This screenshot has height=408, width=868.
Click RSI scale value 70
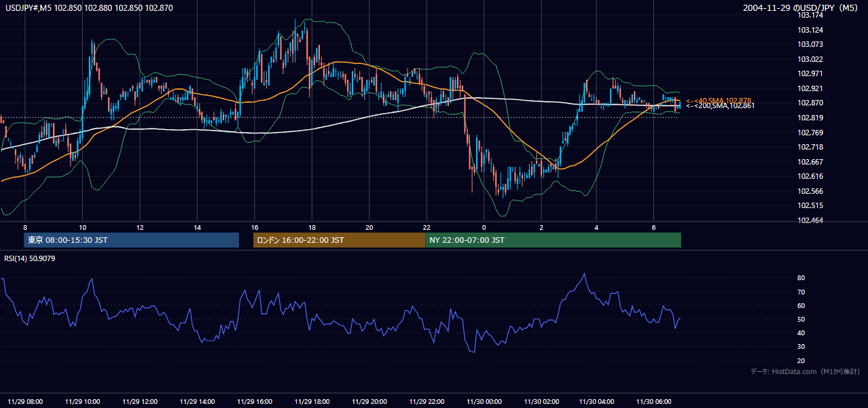click(x=801, y=292)
